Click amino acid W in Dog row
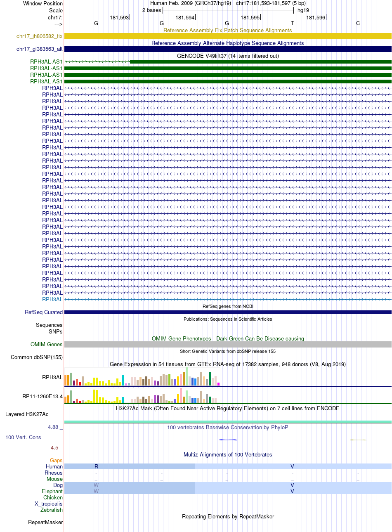 [96, 485]
